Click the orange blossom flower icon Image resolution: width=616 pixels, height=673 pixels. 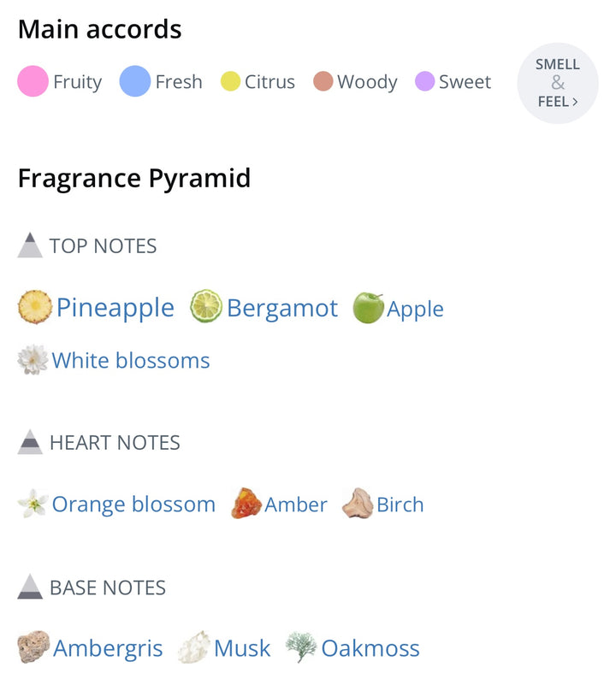click(x=33, y=503)
